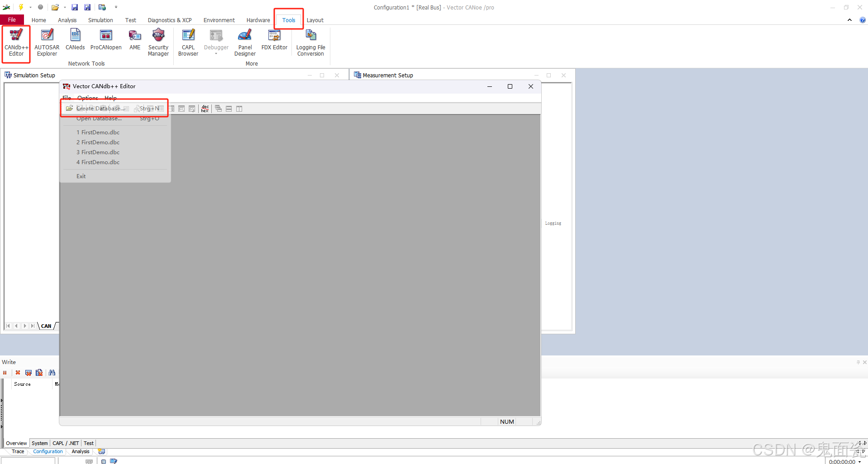868x464 pixels.
Task: Click the copy-and-delete icon in Write toolbar
Action: tap(39, 373)
